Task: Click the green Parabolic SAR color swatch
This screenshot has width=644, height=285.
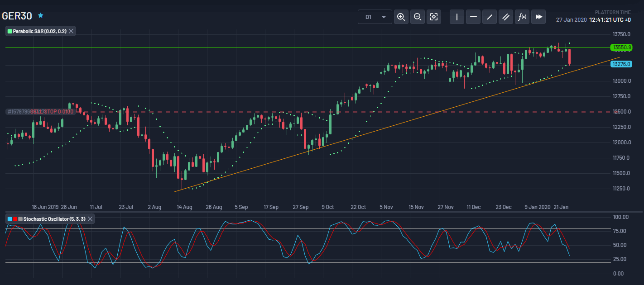Action: click(x=10, y=31)
